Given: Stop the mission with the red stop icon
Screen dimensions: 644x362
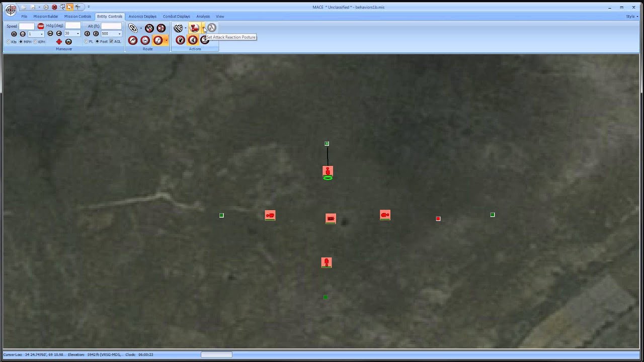Looking at the screenshot, I should click(x=54, y=7).
